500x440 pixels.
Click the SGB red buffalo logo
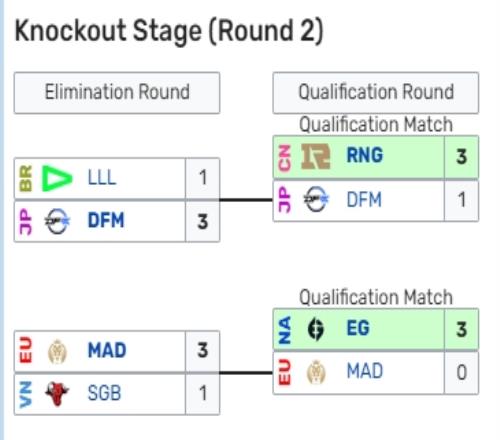57,394
